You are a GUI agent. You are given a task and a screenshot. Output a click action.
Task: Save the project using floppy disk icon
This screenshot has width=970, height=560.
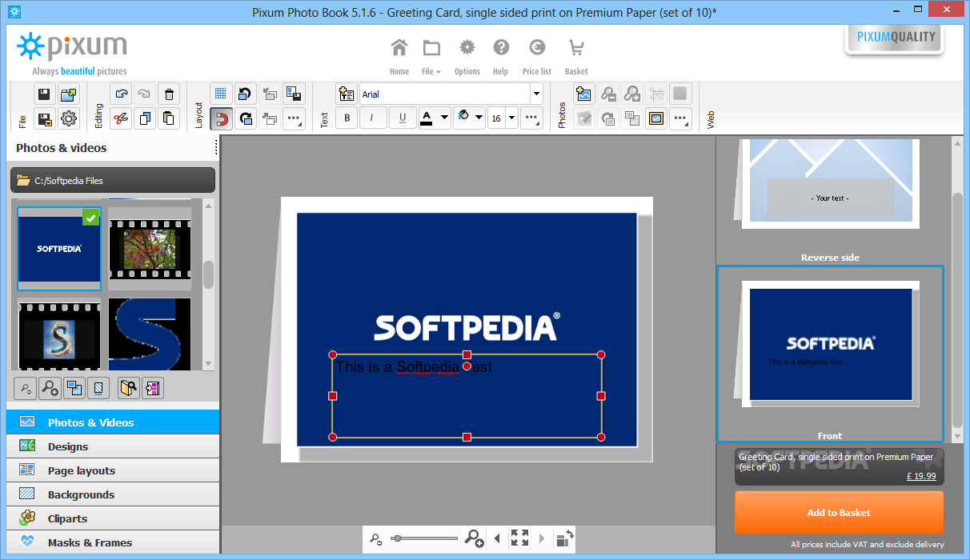pyautogui.click(x=45, y=94)
